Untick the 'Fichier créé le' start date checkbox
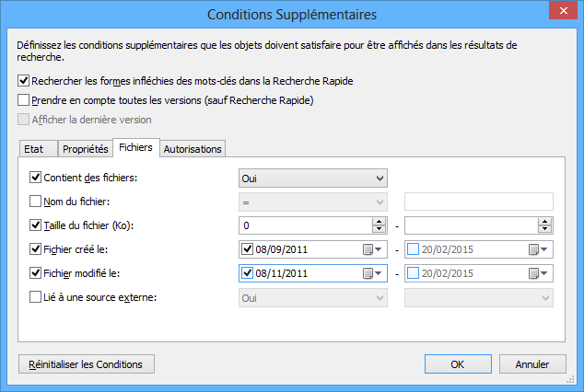The height and width of the screenshot is (392, 584). [247, 248]
